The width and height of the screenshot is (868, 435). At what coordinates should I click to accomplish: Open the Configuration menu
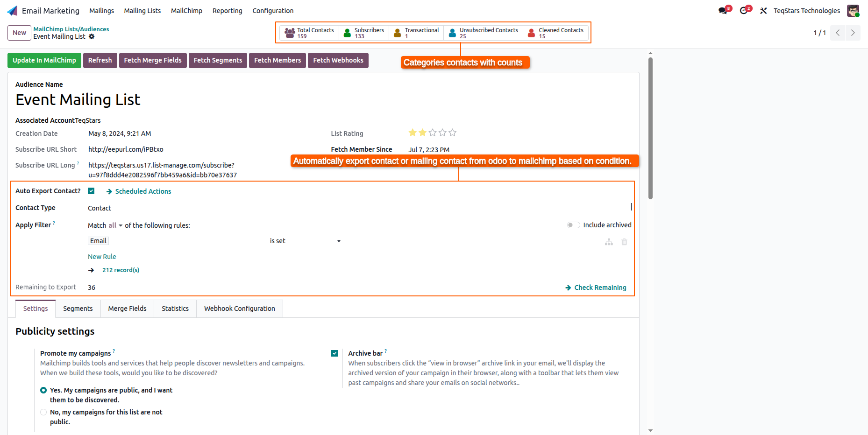click(273, 11)
